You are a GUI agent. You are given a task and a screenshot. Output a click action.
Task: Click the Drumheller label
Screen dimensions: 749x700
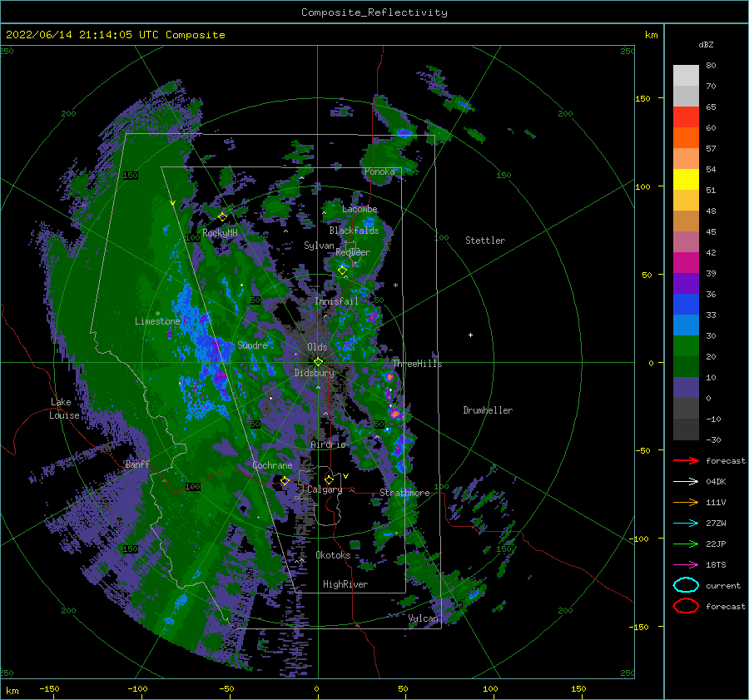(x=488, y=410)
